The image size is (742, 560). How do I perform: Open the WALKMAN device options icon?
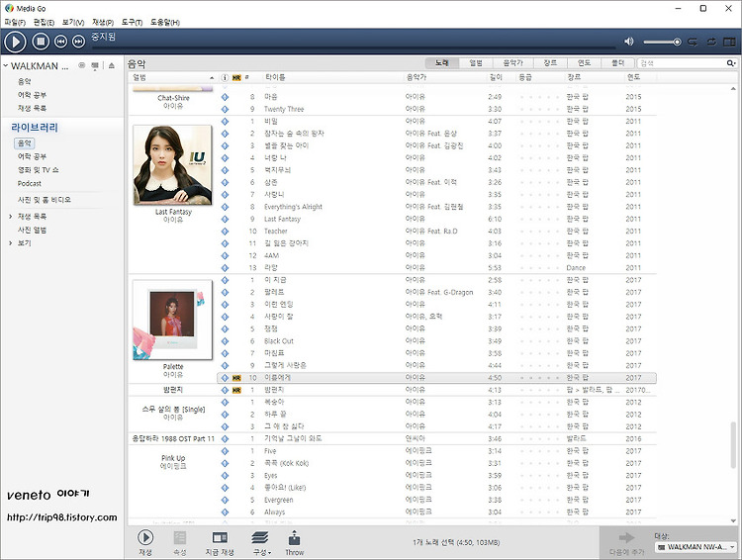click(95, 66)
